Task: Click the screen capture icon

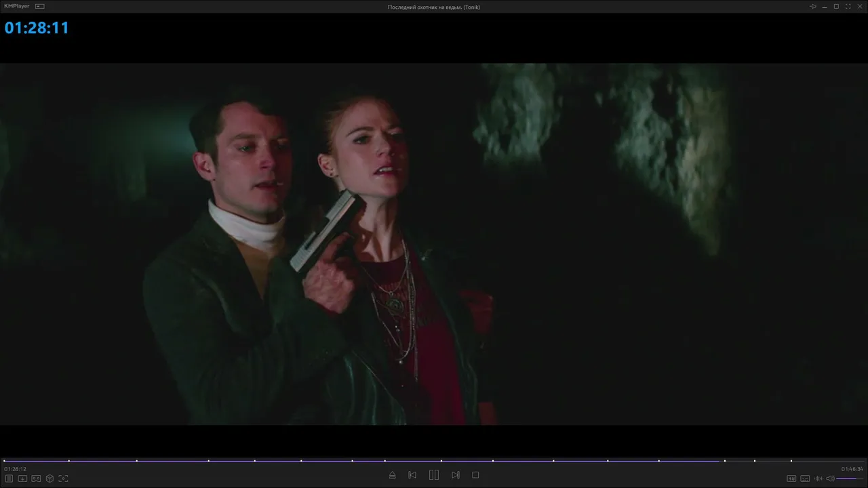Action: (x=63, y=479)
